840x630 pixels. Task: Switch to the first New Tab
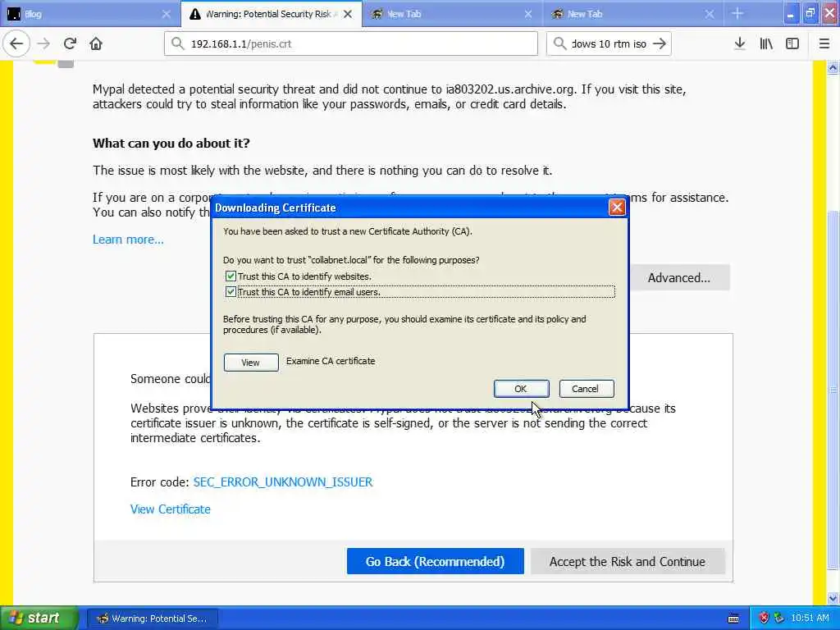click(x=452, y=14)
